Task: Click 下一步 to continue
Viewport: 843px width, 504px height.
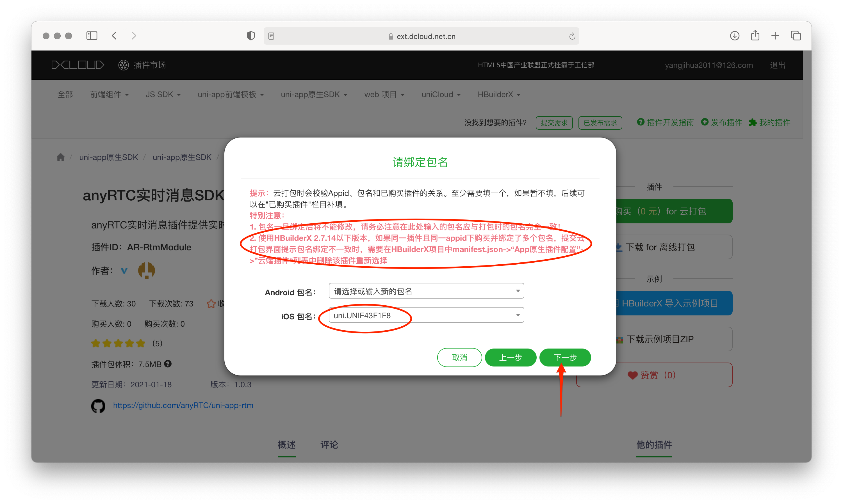Action: (565, 357)
